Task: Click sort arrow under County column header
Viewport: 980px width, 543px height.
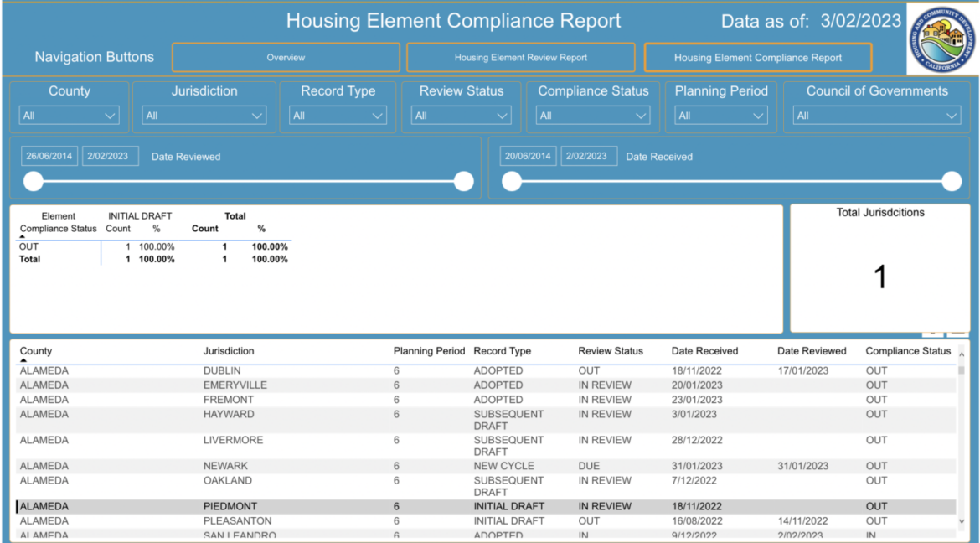Action: pyautogui.click(x=23, y=361)
